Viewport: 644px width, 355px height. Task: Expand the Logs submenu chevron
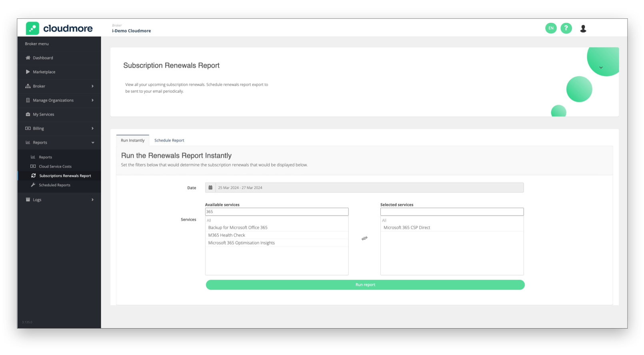pyautogui.click(x=92, y=199)
